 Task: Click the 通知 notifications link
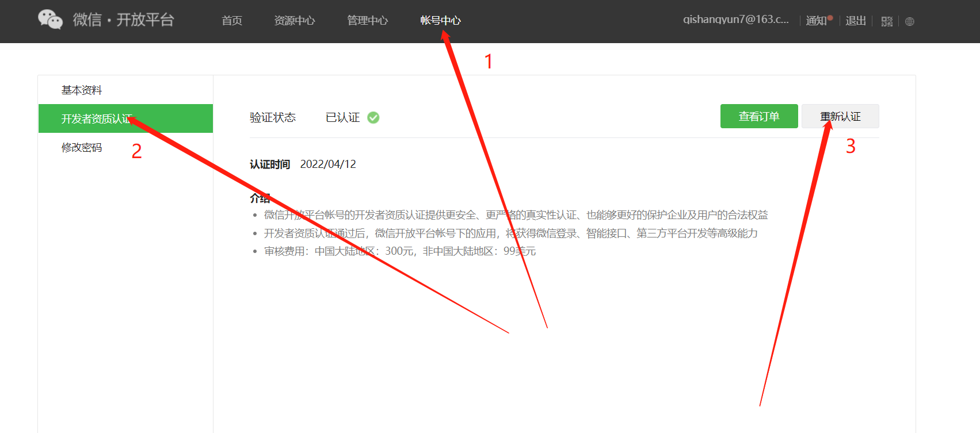(x=817, y=21)
